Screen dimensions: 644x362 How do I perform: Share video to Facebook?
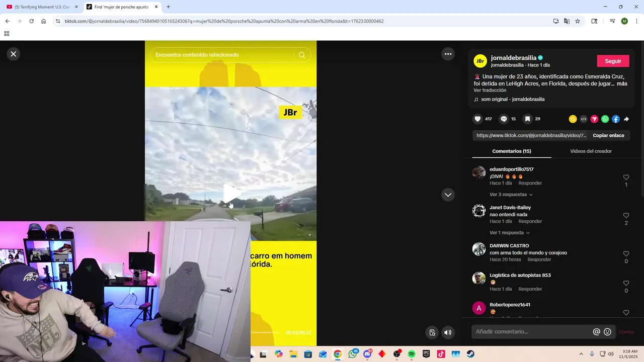[616, 119]
